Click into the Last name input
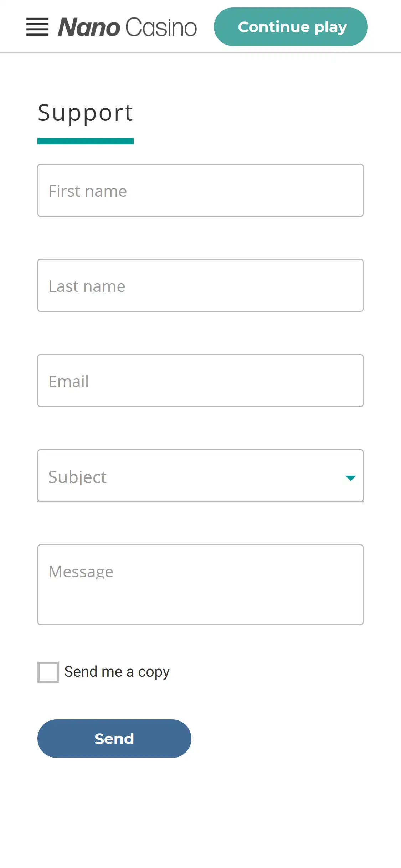This screenshot has width=401, height=868. point(200,285)
